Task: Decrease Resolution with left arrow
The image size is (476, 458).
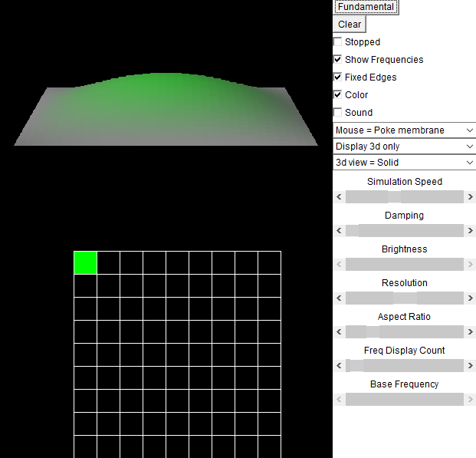Action: coord(339,298)
